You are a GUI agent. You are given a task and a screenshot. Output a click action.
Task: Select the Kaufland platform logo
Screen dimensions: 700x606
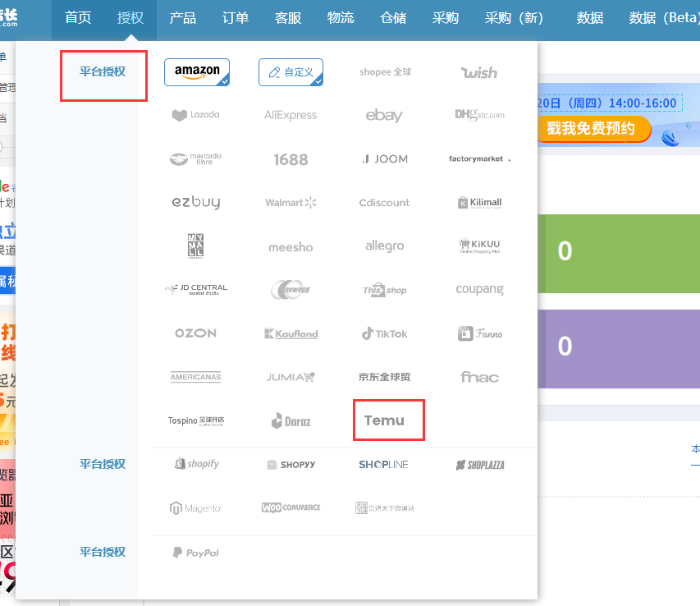coord(291,333)
